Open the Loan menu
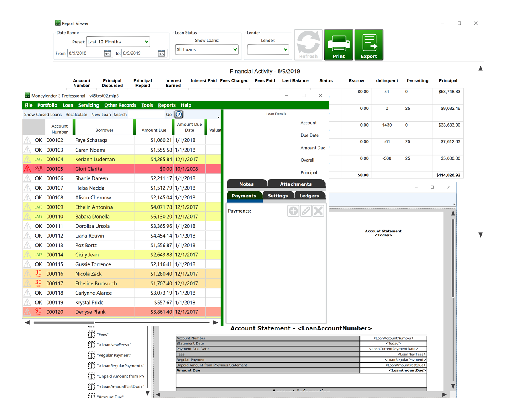The width and height of the screenshot is (505, 420). [x=68, y=105]
